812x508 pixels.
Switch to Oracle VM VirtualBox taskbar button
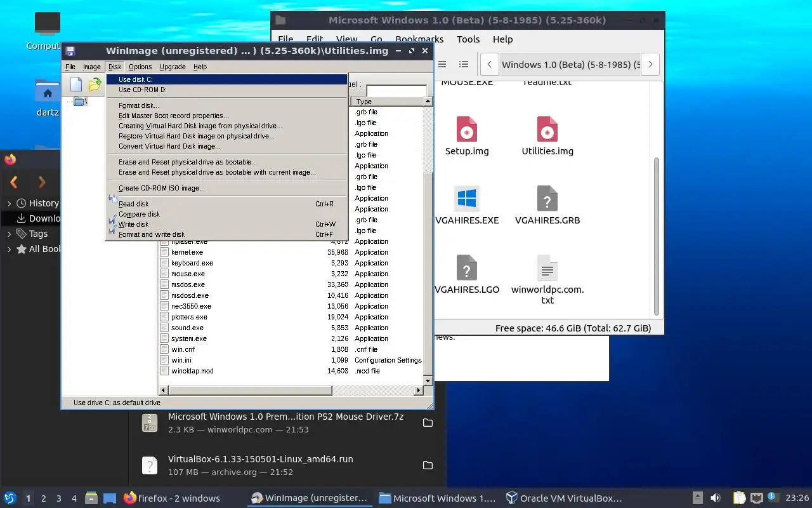point(564,498)
